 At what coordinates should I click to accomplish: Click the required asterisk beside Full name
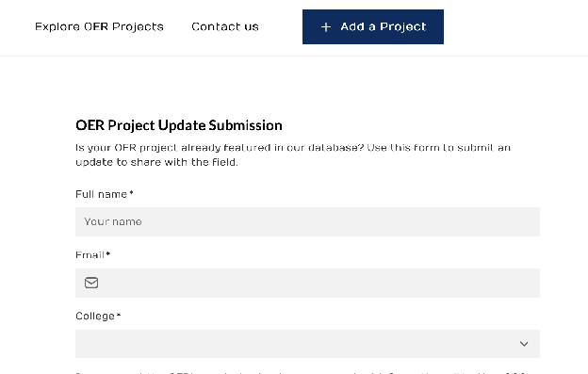pyautogui.click(x=131, y=193)
